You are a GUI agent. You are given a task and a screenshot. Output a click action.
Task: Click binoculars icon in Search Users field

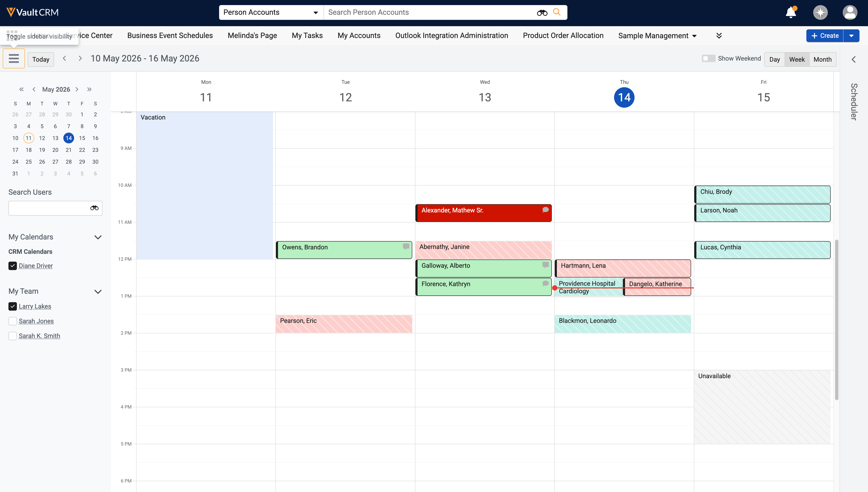(94, 208)
